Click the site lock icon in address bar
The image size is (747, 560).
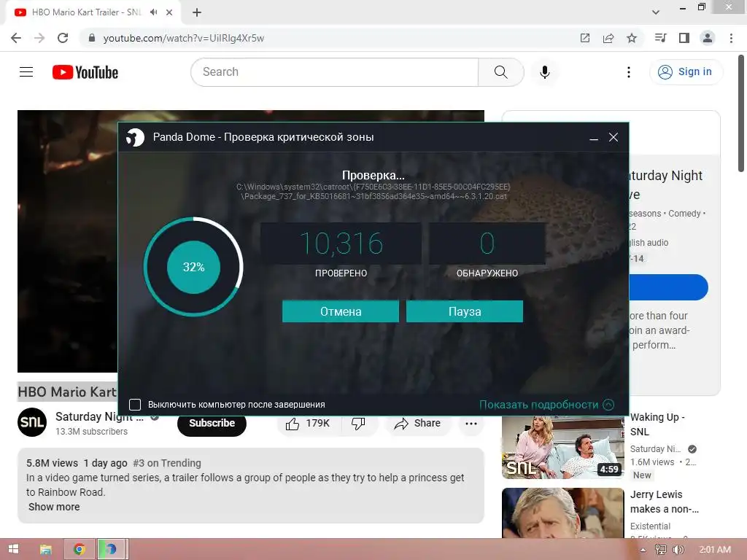click(x=92, y=38)
